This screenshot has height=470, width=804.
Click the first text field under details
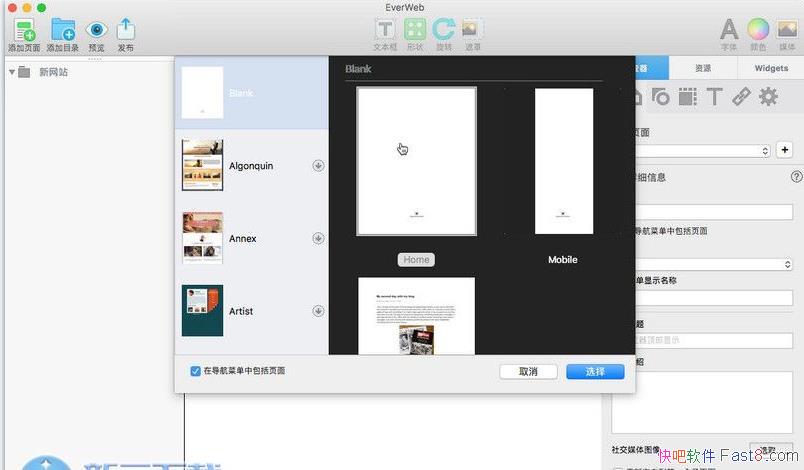point(714,212)
